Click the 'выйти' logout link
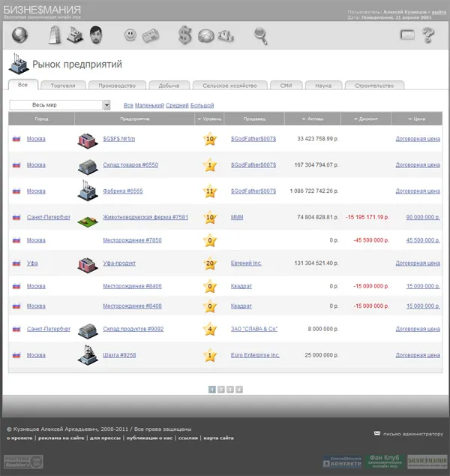This screenshot has height=476, width=450. tap(439, 13)
